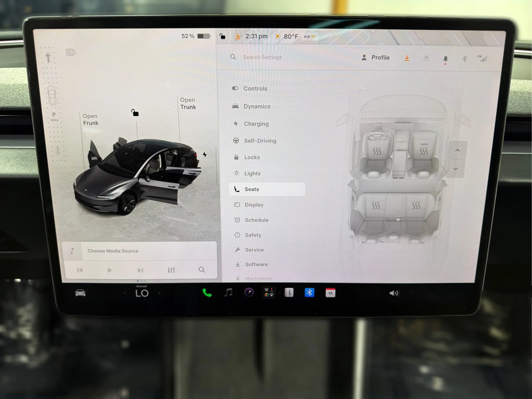Open the media equalizer sliders icon
The height and width of the screenshot is (399, 532).
171,270
